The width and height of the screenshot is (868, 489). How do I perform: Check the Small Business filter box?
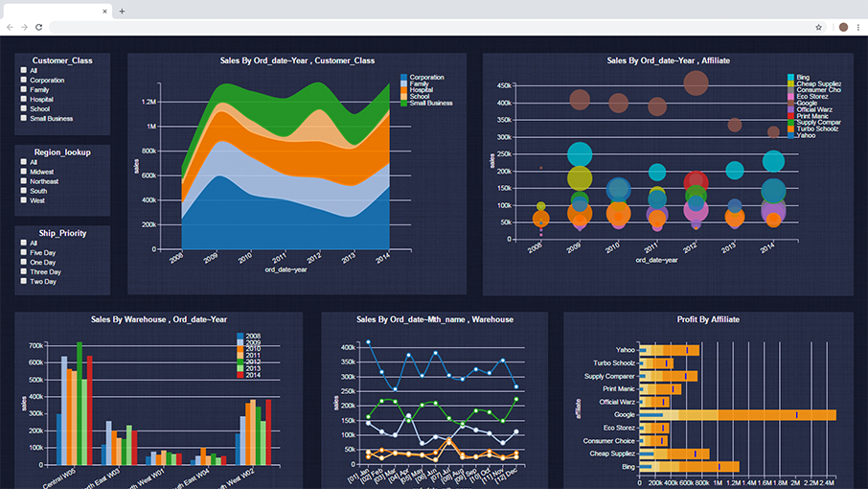click(x=23, y=118)
